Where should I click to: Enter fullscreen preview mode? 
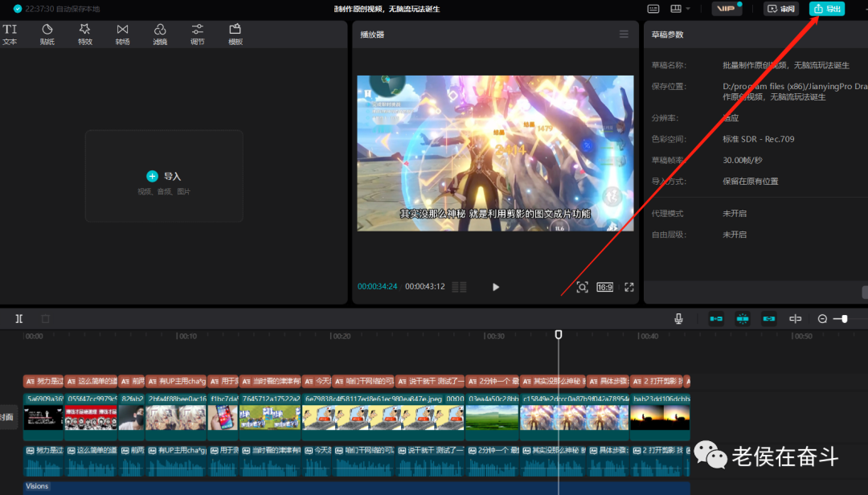pos(629,287)
